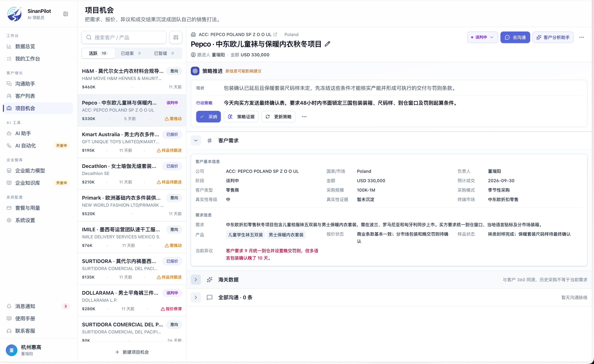Click the hash icon beside 客户需求
This screenshot has height=364, width=594.
pyautogui.click(x=209, y=141)
